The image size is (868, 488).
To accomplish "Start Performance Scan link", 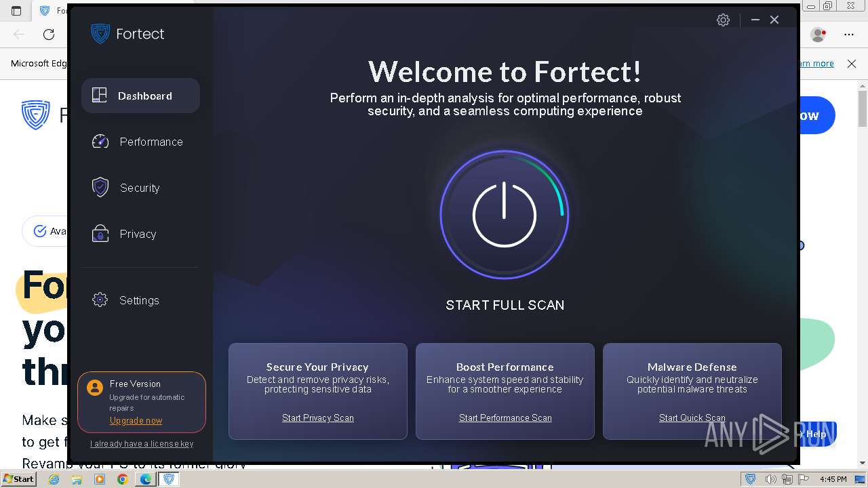I will [x=505, y=418].
